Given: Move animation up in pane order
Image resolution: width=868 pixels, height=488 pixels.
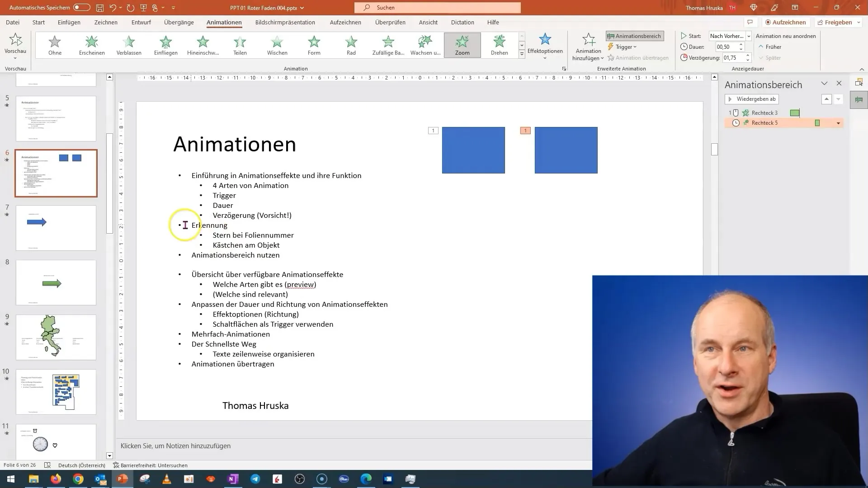Looking at the screenshot, I should pyautogui.click(x=826, y=99).
